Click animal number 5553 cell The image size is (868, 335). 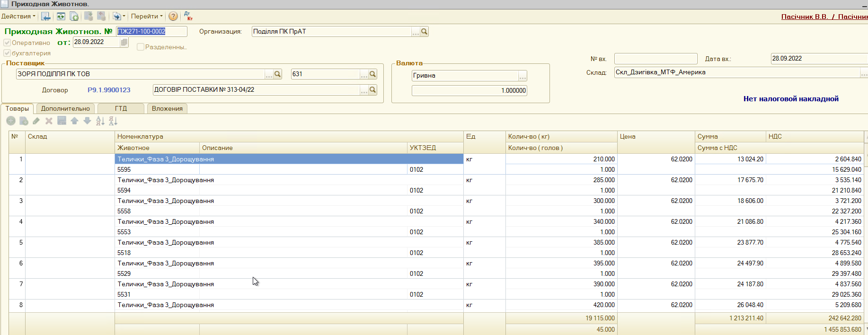(x=157, y=232)
